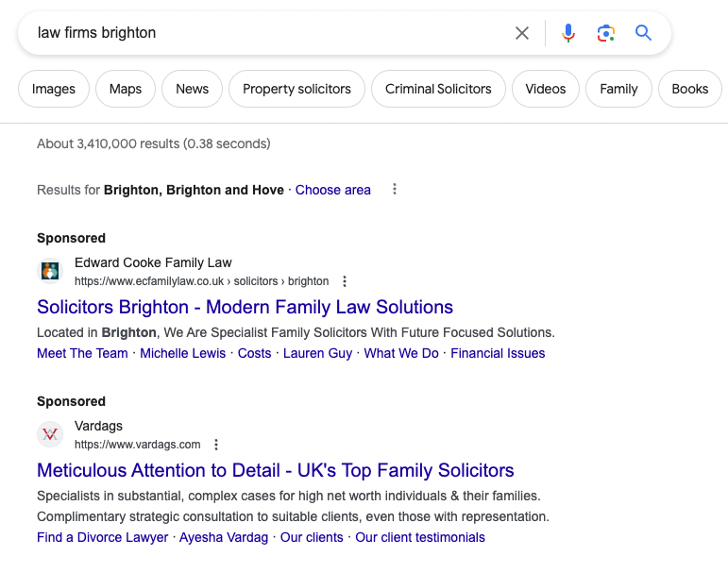Click the ecfamilylaw.co.uk URL text

201,281
